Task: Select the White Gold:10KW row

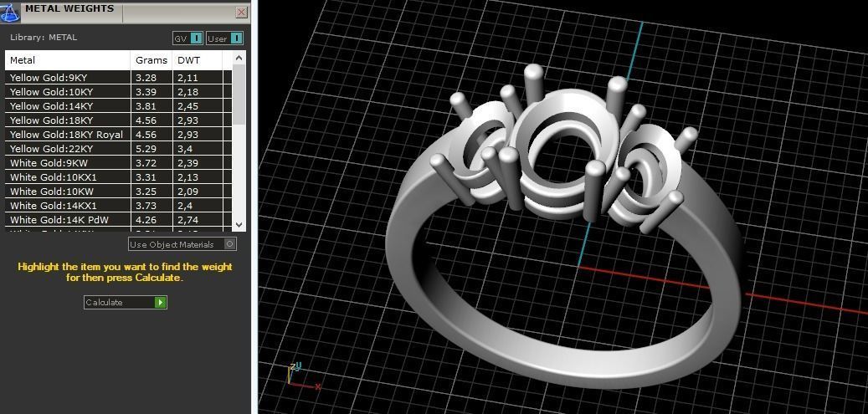Action: 118,192
